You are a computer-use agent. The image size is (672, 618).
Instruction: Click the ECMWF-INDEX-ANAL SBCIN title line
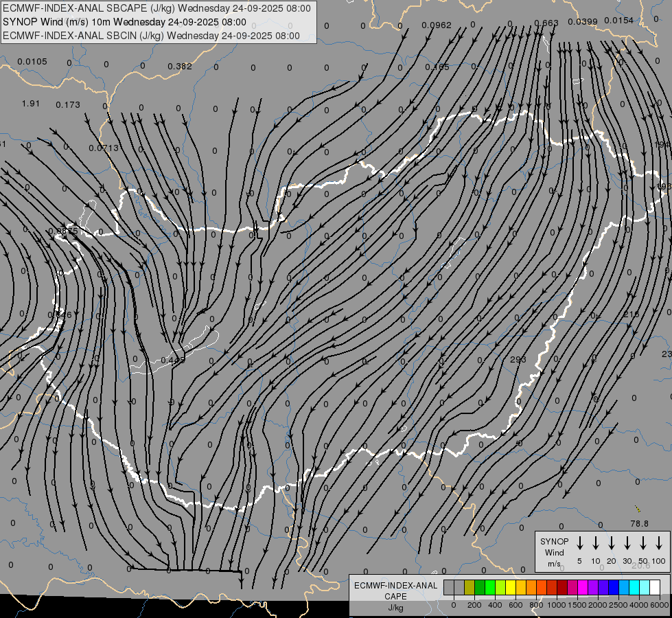[x=152, y=35]
